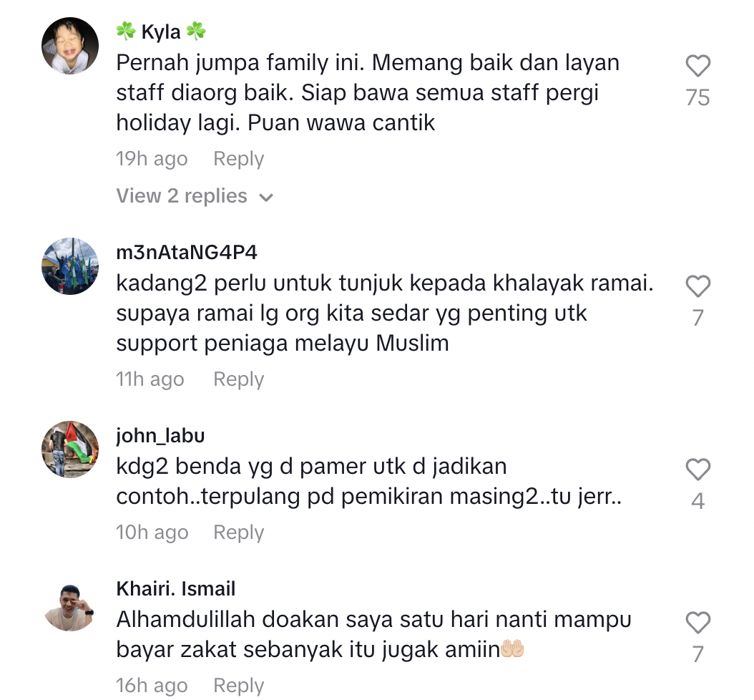Image resolution: width=754 pixels, height=700 pixels.
Task: Click the chevron beside View 2 replies
Action: click(266, 198)
